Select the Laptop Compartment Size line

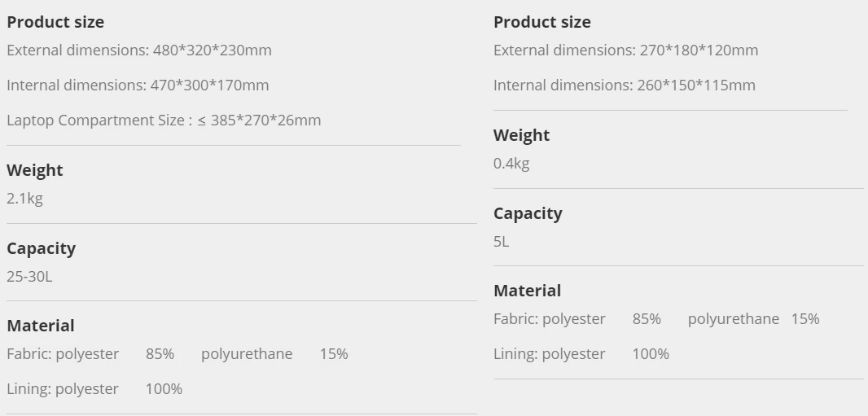click(164, 120)
